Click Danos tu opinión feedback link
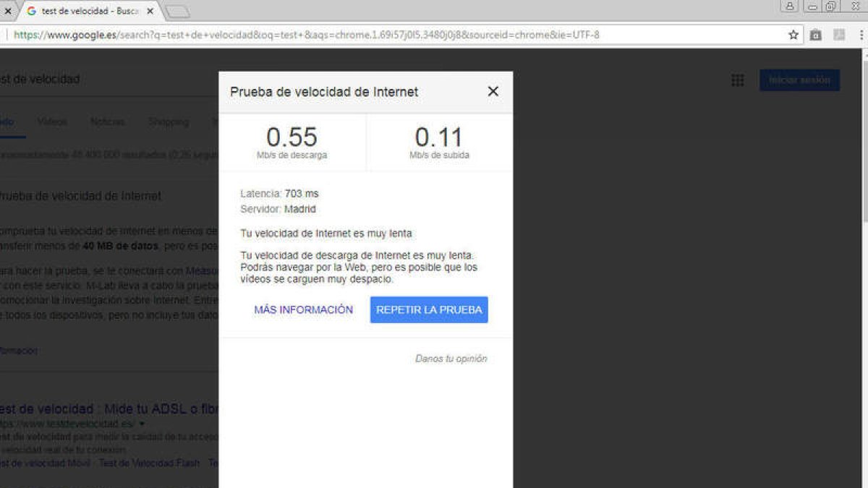 [x=451, y=359]
